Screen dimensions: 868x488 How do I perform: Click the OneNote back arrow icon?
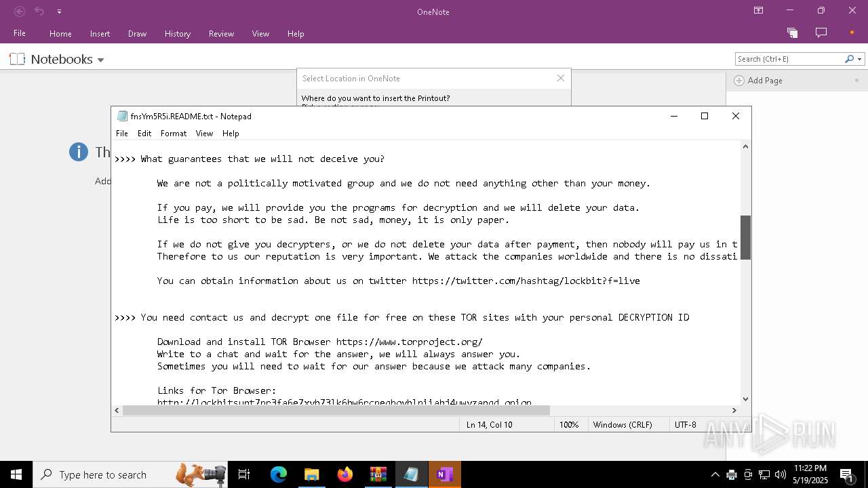pos(20,12)
